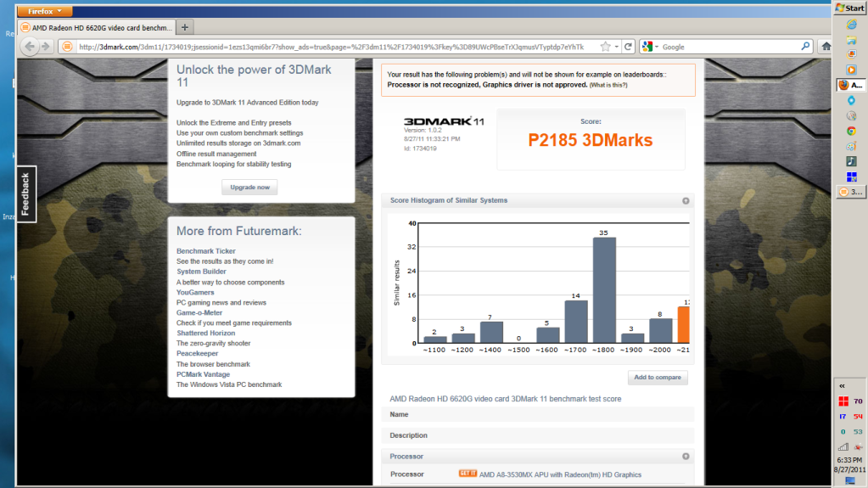Open the search engine selector dropdown
Image resolution: width=868 pixels, height=488 pixels.
tap(650, 47)
